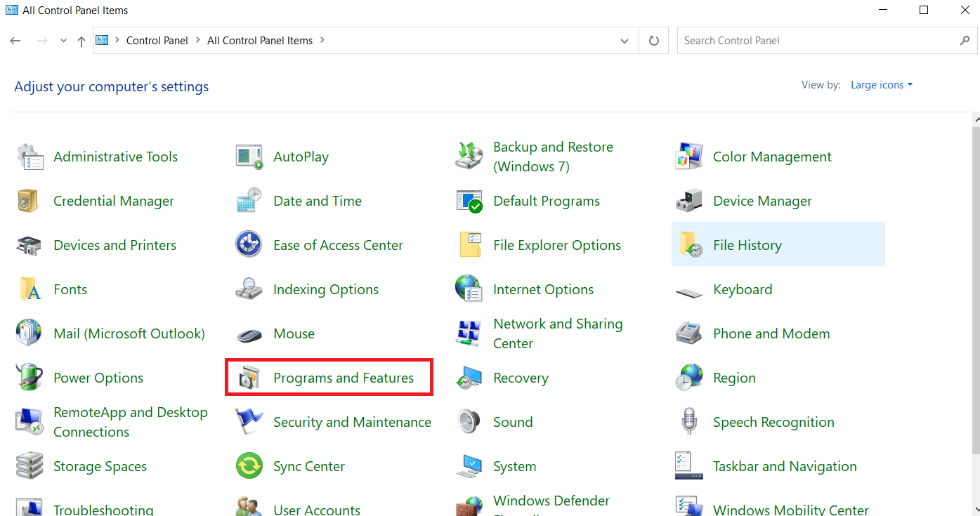Screen dimensions: 980x516
Task: Click the Speech Recognition microphone icon
Action: tap(689, 422)
